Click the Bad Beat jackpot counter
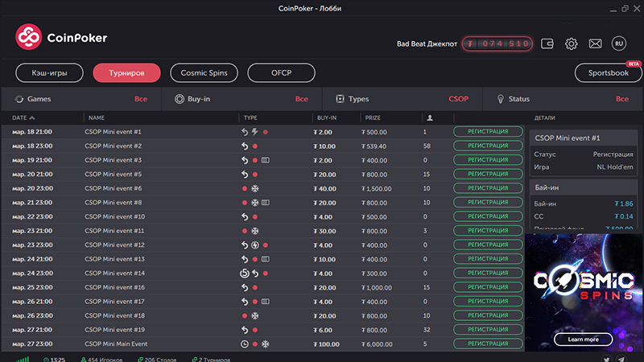The width and height of the screenshot is (644, 362). tap(497, 43)
